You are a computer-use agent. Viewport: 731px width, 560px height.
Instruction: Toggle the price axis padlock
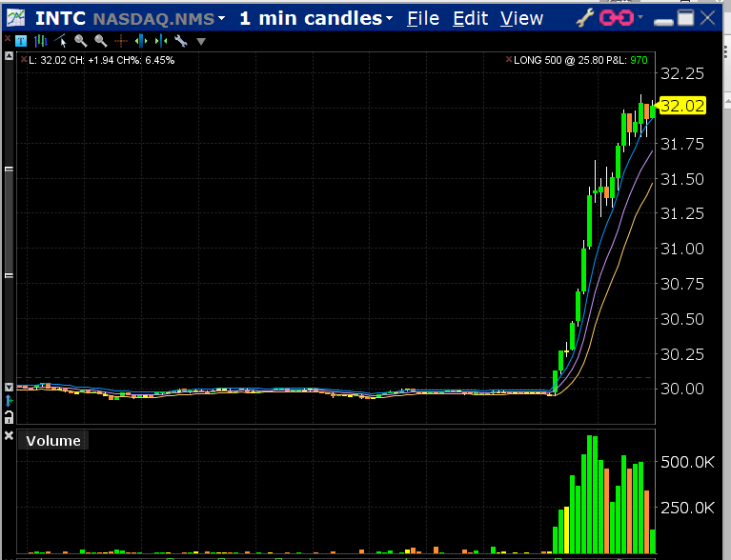[10, 417]
